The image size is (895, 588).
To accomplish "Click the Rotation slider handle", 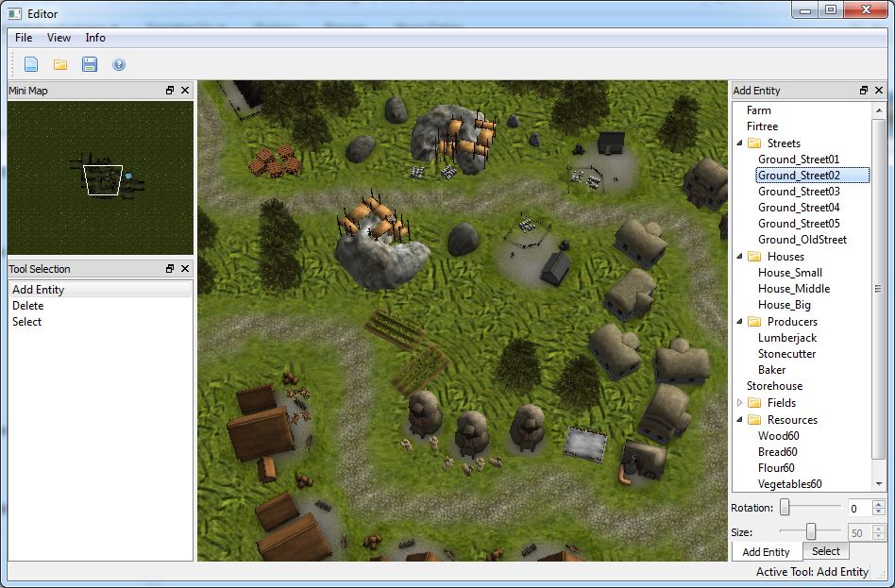I will [x=785, y=508].
